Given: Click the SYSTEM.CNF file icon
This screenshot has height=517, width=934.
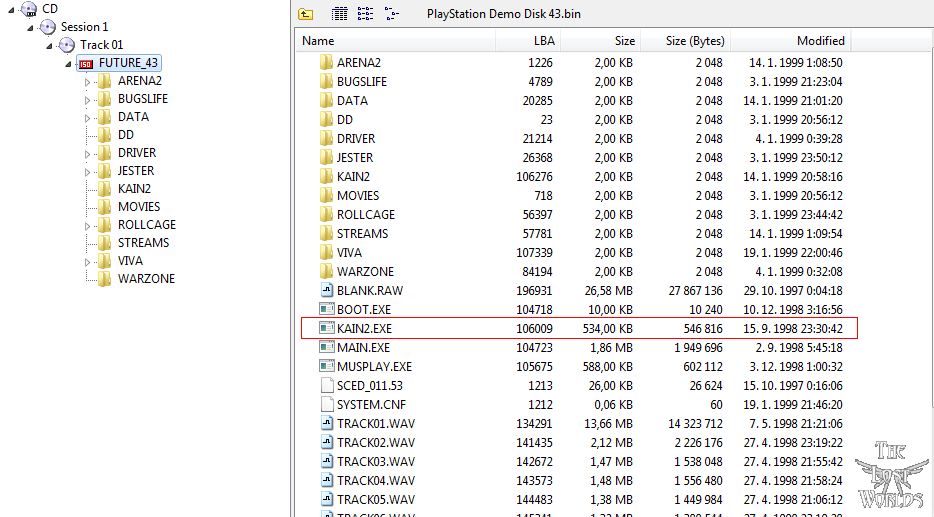Looking at the screenshot, I should tap(326, 404).
